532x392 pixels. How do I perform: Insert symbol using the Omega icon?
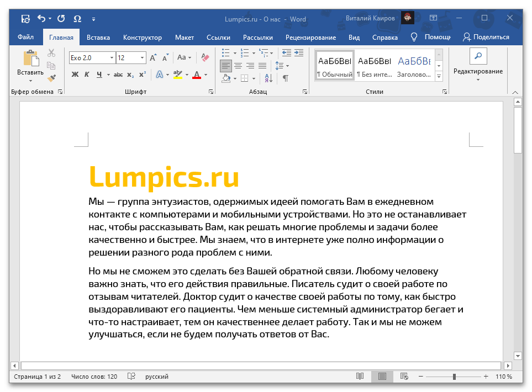77,19
